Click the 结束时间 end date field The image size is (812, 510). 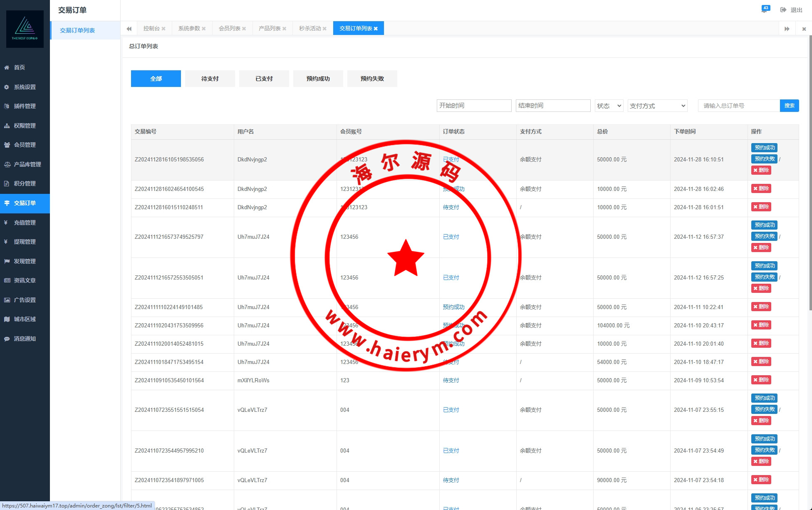tap(553, 106)
